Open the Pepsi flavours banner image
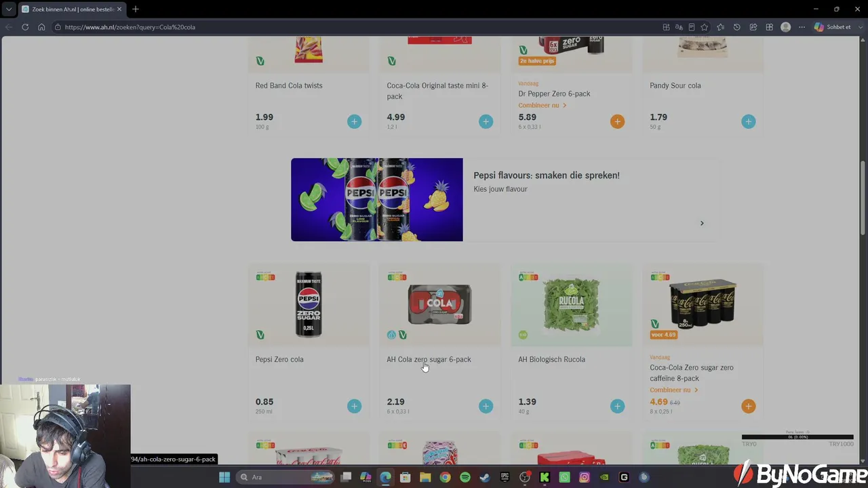 click(377, 200)
